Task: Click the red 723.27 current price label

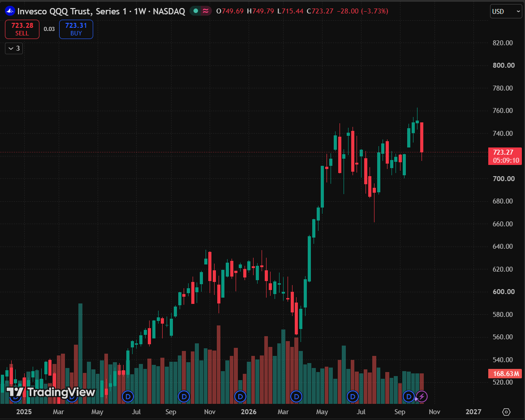Action: [x=503, y=152]
